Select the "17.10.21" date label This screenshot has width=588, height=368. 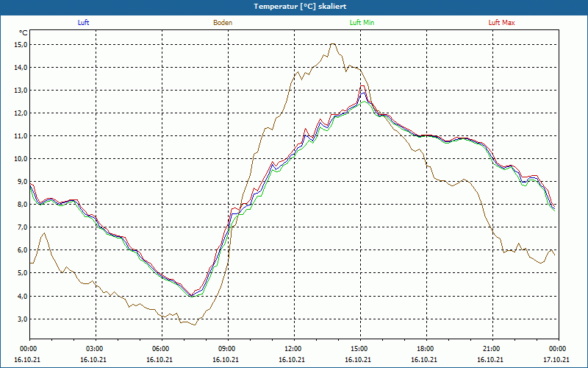[x=556, y=359]
